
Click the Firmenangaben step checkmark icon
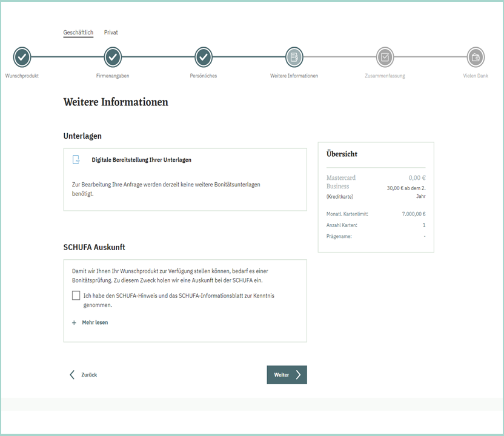(x=113, y=58)
